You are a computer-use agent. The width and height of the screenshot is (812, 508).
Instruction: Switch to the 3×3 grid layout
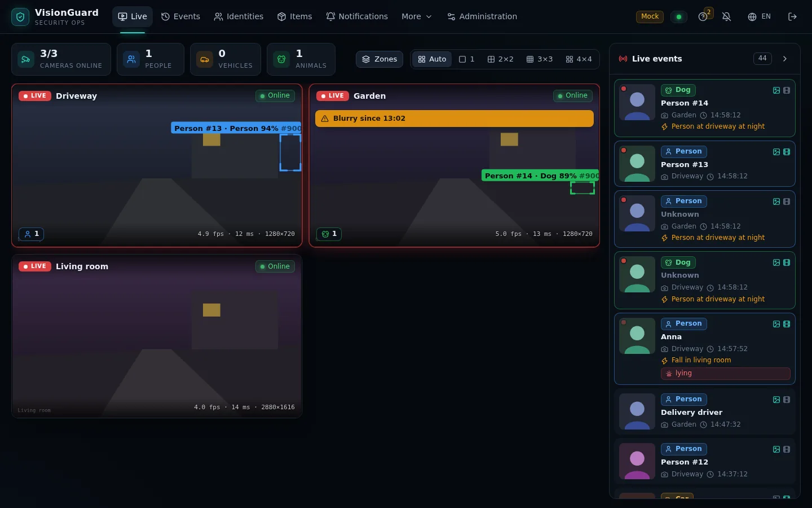(540, 59)
